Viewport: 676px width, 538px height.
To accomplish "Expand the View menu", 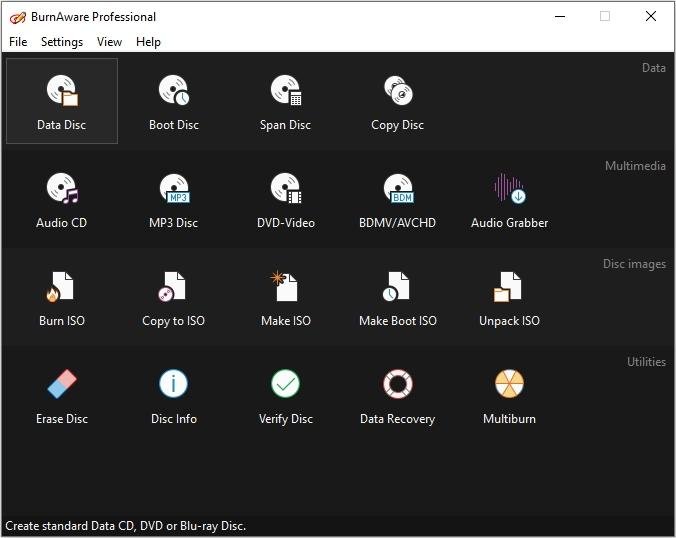I will (x=109, y=42).
